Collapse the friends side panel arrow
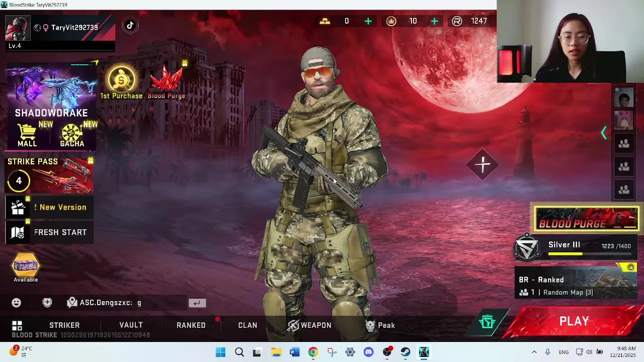This screenshot has height=362, width=644. tap(604, 133)
